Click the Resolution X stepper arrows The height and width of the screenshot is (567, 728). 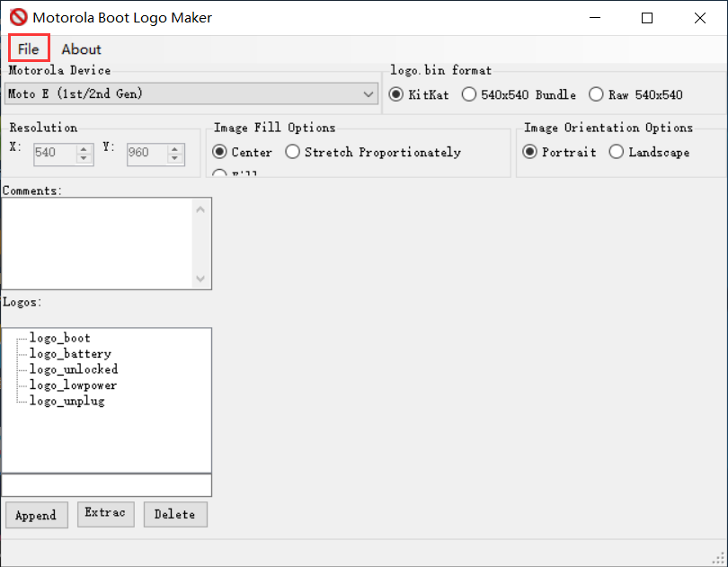(x=84, y=153)
